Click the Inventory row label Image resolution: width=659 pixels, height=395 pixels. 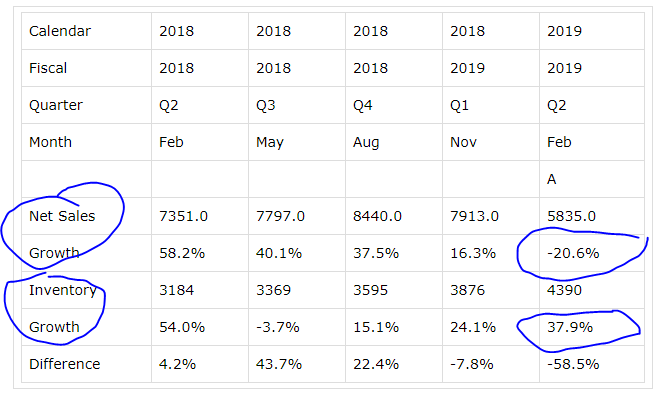63,290
